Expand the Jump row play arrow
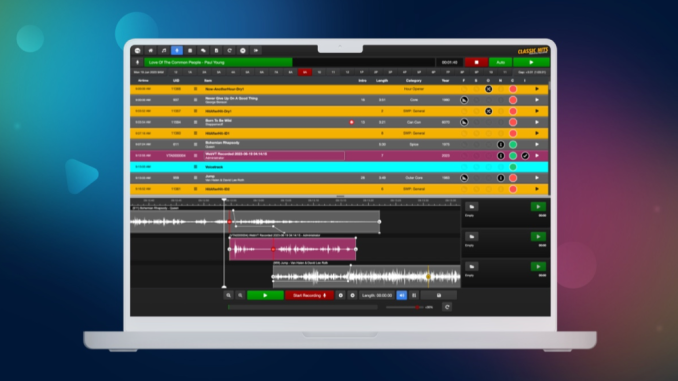Screen dimensions: 678x381 (537, 178)
